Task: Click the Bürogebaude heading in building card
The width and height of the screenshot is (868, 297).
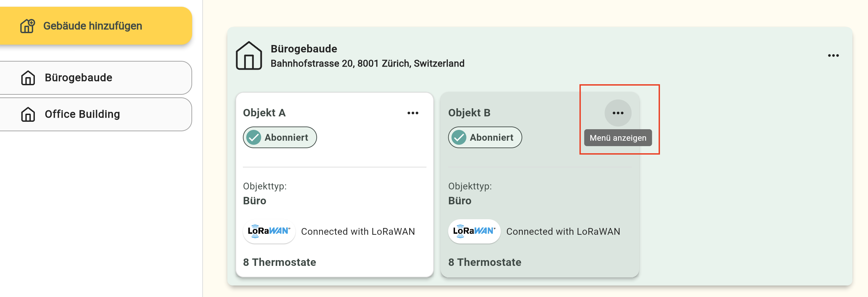Action: click(x=304, y=49)
